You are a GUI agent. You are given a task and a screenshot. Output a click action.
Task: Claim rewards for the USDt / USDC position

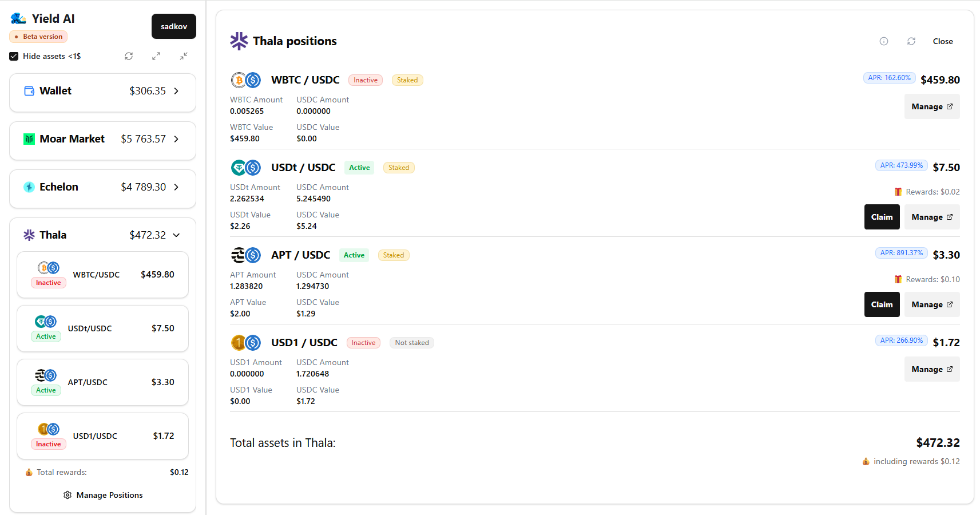tap(882, 217)
